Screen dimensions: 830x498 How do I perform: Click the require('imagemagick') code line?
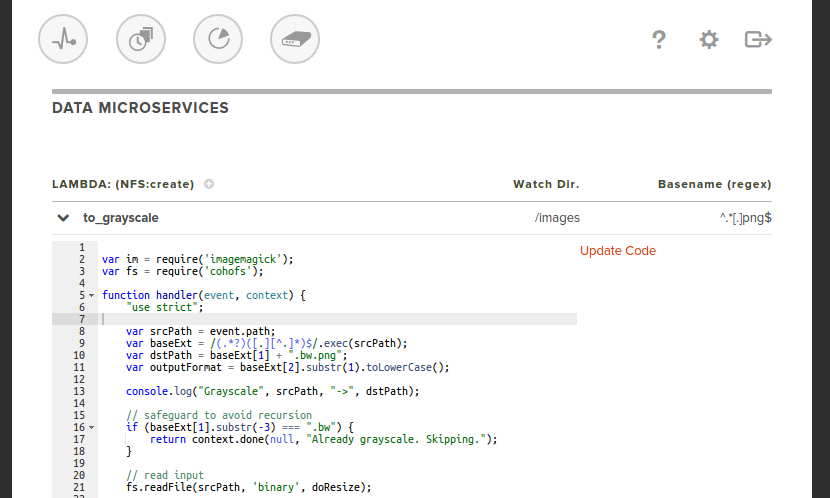point(197,259)
